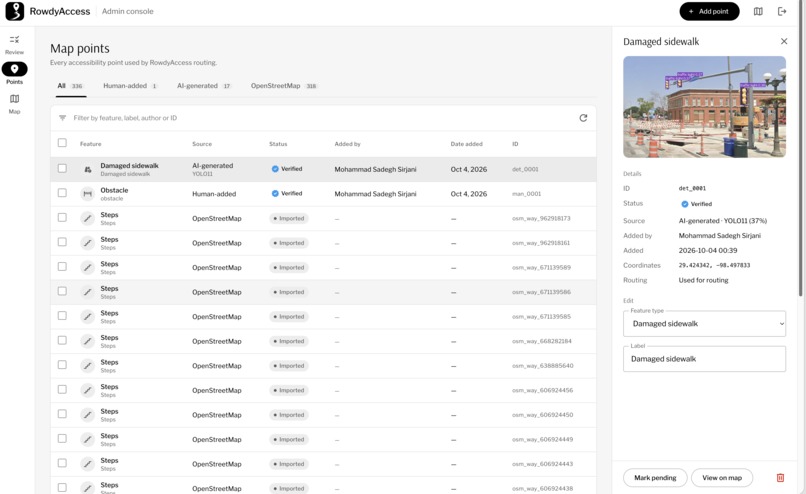This screenshot has width=806, height=494.
Task: Click the steps icon for osm_way_606924443
Action: click(88, 464)
